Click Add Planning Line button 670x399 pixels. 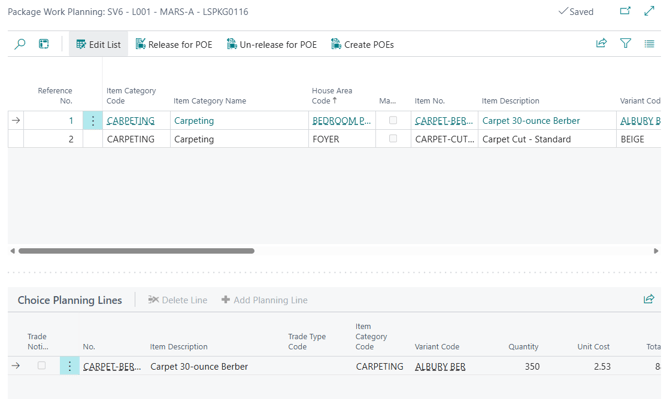264,300
